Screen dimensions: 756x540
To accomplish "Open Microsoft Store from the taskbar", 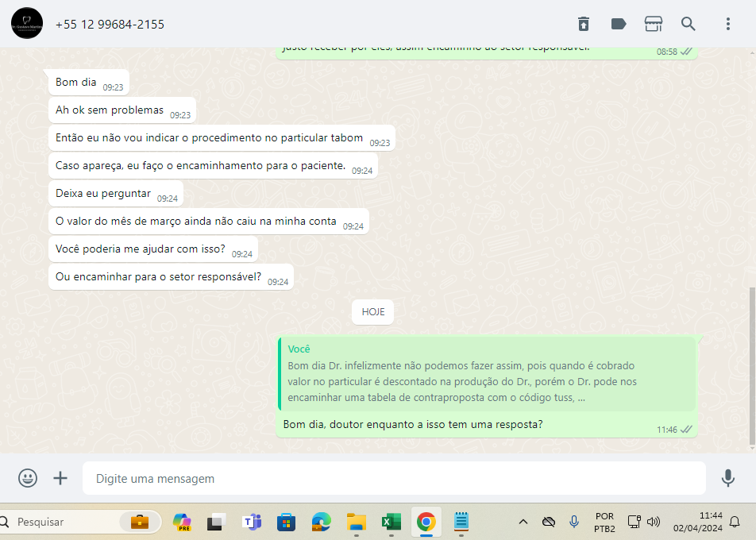I will click(x=286, y=523).
